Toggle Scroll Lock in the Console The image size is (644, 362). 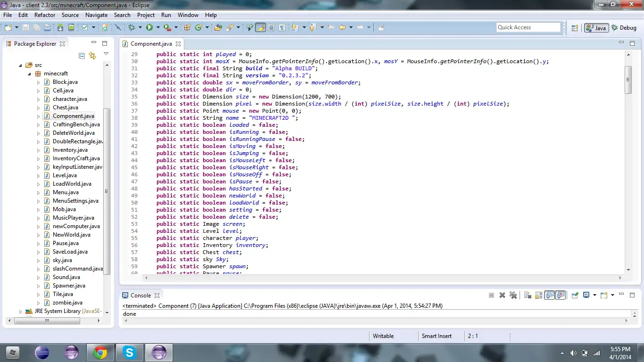[538, 296]
